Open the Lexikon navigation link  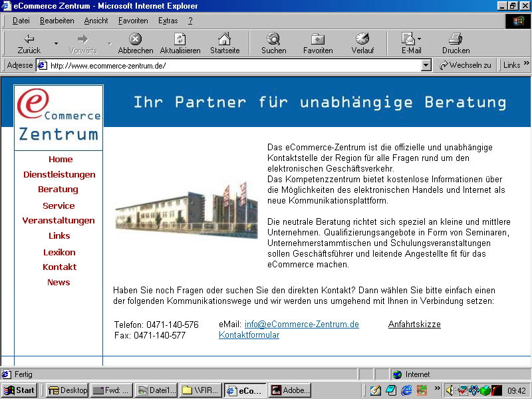point(59,252)
